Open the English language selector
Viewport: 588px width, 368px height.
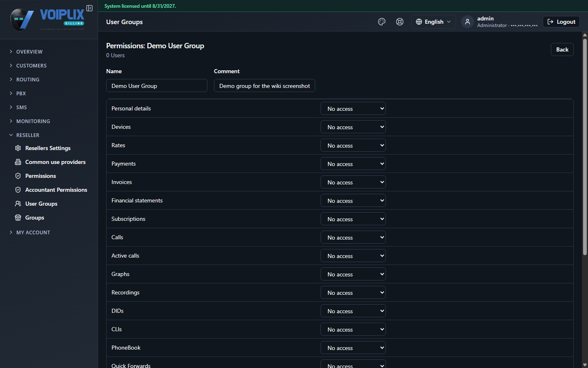[x=434, y=22]
